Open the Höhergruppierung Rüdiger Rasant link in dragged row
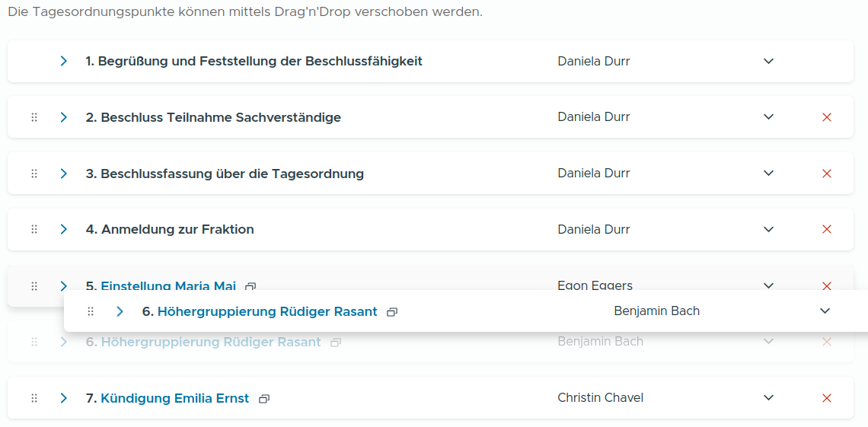Viewport: 868px width, 427px height. click(266, 311)
